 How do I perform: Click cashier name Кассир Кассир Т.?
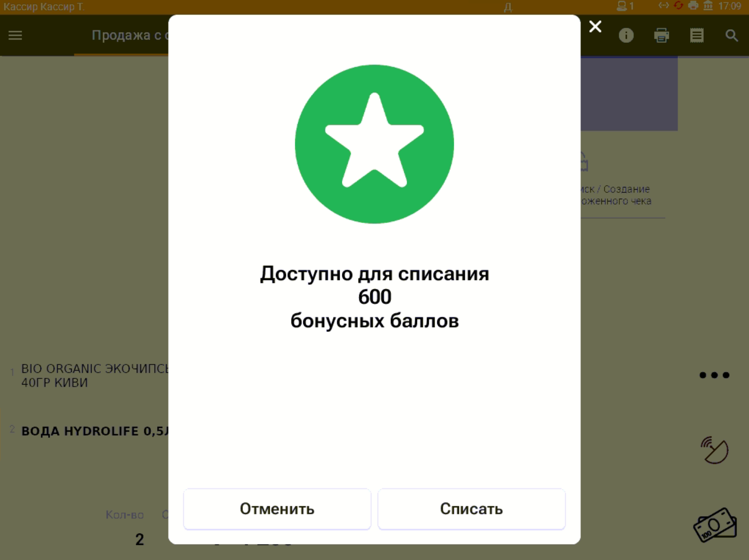[44, 7]
